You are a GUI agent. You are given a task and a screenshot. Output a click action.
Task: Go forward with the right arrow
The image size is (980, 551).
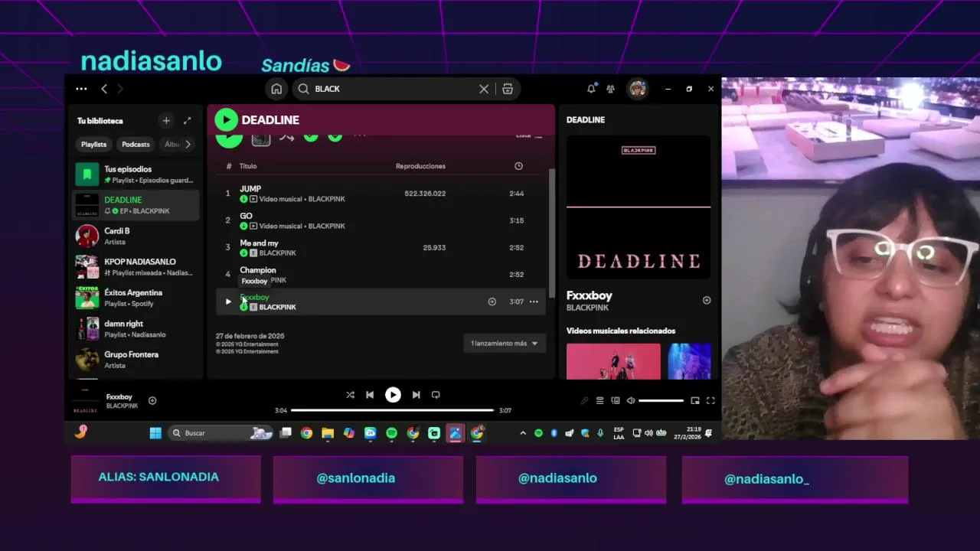119,89
